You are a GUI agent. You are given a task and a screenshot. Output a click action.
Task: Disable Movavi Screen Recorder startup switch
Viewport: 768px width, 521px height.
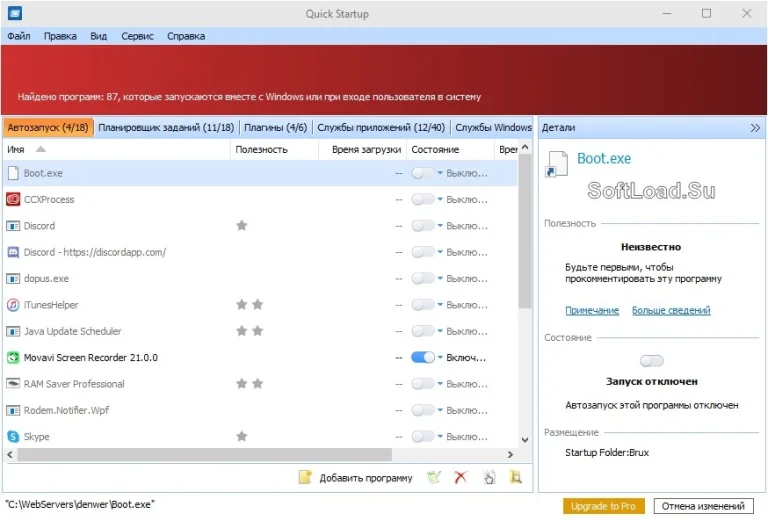(423, 357)
